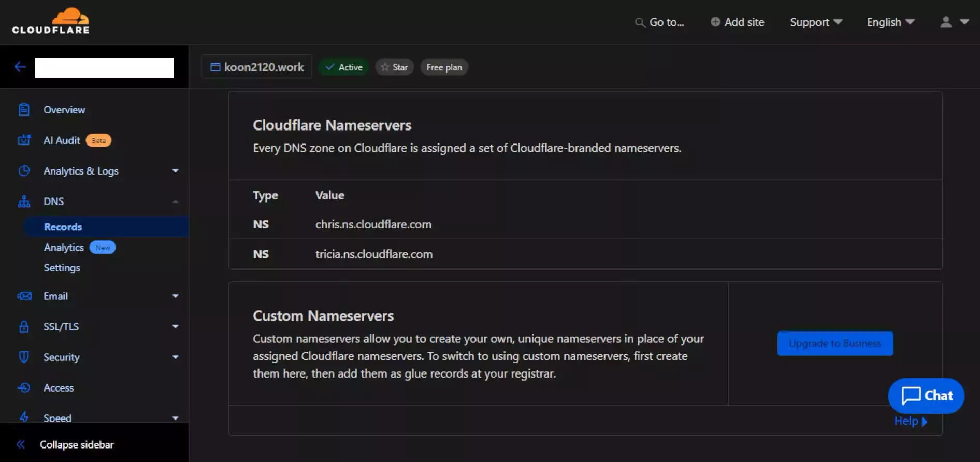Screen dimensions: 980x462
Task: Click the Type column header
Action: 265,195
